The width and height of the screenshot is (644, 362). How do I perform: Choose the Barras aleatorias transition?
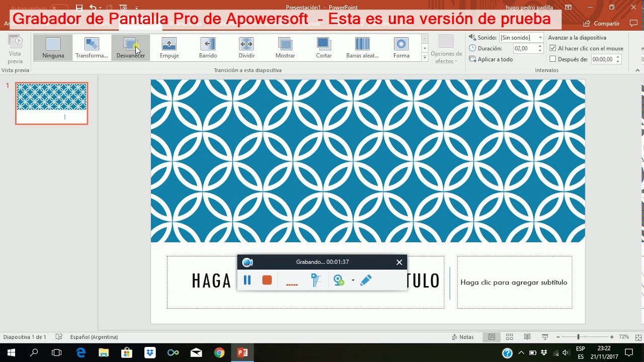click(362, 48)
